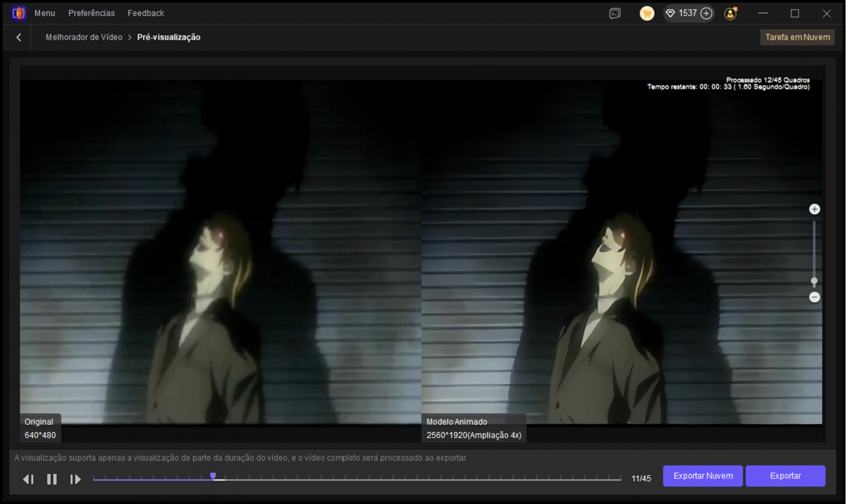Step to the next frame
Viewport: 846px width, 504px height.
76,479
